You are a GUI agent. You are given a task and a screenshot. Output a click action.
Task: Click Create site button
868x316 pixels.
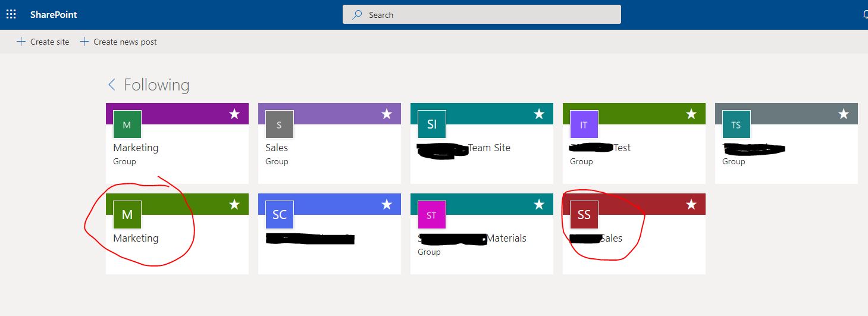(43, 42)
